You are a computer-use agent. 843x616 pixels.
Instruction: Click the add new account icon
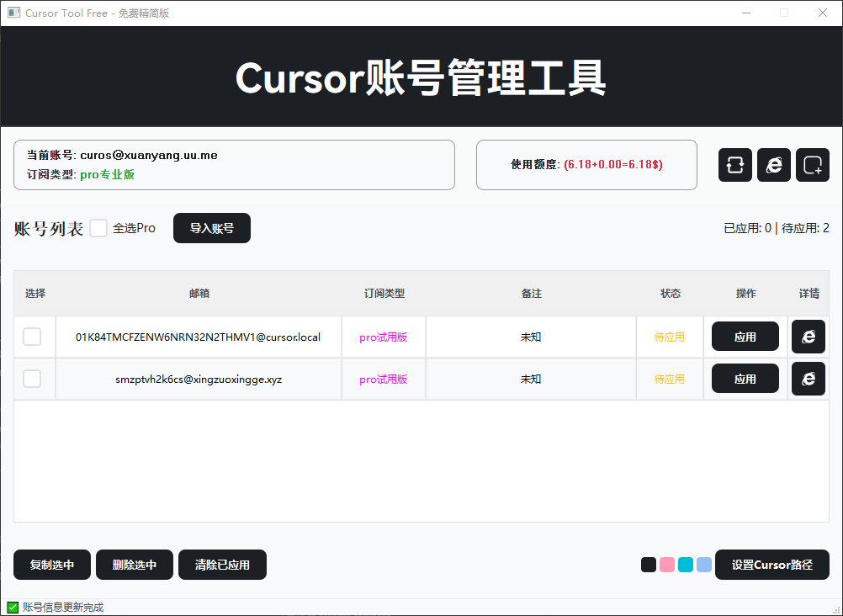[812, 165]
